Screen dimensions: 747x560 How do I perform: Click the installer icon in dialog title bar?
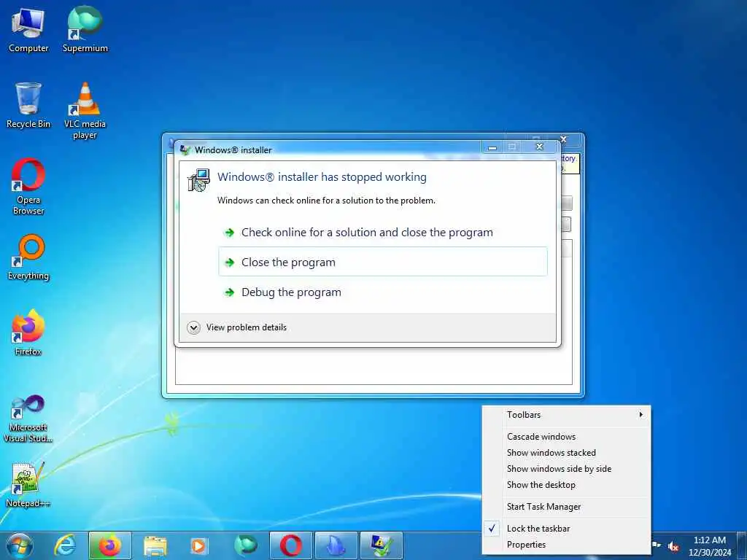(185, 150)
